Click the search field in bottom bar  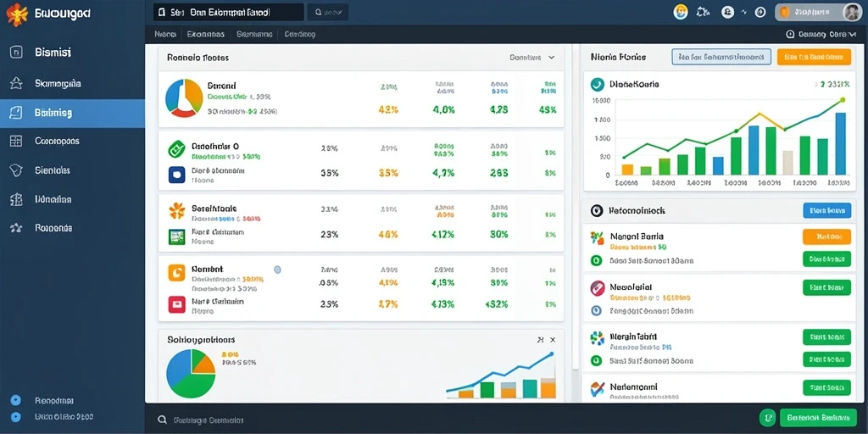354,420
